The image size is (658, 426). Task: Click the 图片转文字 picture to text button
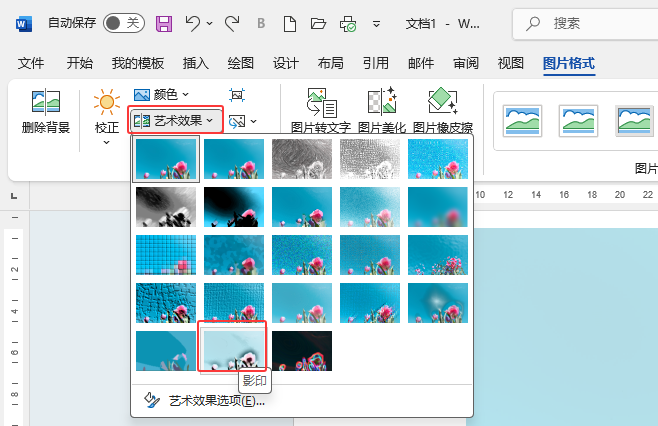coord(321,110)
